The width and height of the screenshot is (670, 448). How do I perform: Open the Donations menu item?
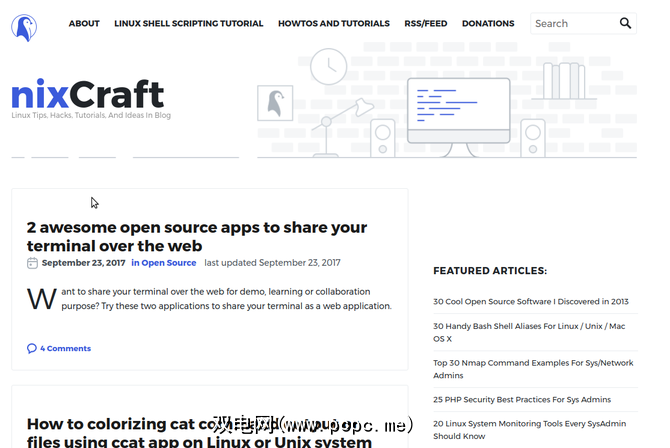488,24
